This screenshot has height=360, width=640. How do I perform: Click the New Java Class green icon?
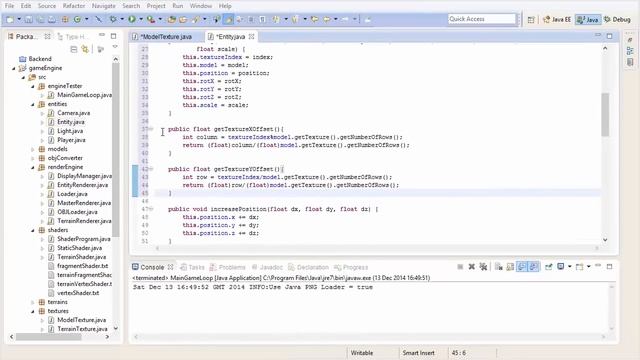click(x=77, y=19)
